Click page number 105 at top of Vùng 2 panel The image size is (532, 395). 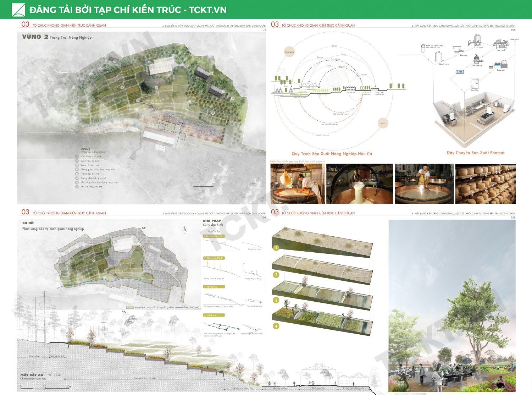(264, 30)
